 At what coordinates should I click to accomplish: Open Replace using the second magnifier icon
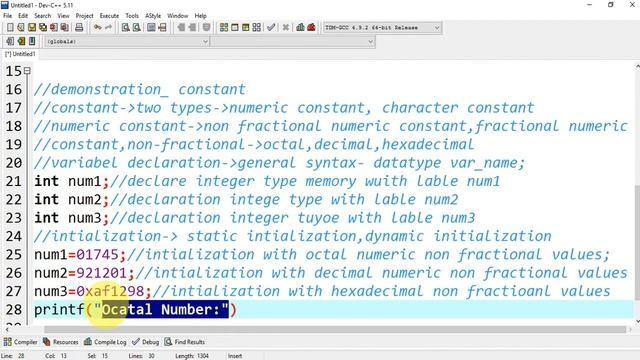click(137, 27)
